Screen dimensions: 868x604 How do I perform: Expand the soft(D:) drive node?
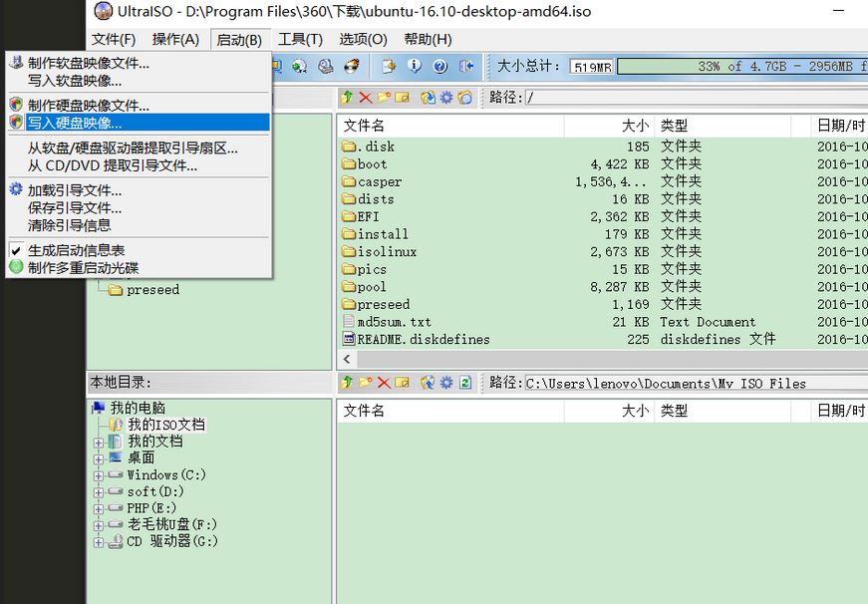coord(99,492)
